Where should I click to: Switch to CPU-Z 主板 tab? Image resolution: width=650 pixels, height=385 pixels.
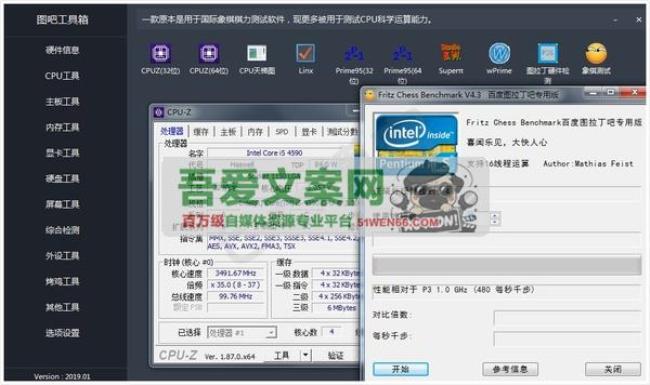pyautogui.click(x=228, y=132)
